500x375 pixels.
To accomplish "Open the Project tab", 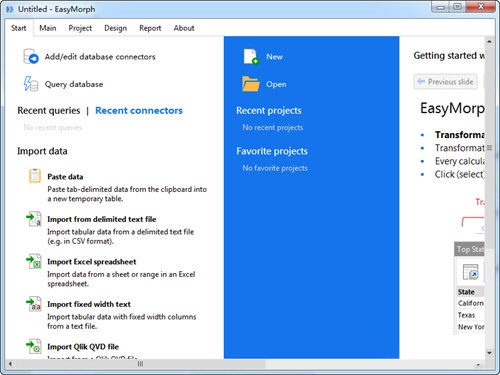I will [80, 28].
